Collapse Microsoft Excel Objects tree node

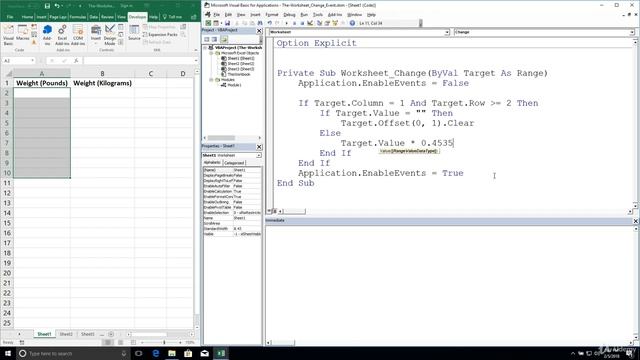click(211, 53)
